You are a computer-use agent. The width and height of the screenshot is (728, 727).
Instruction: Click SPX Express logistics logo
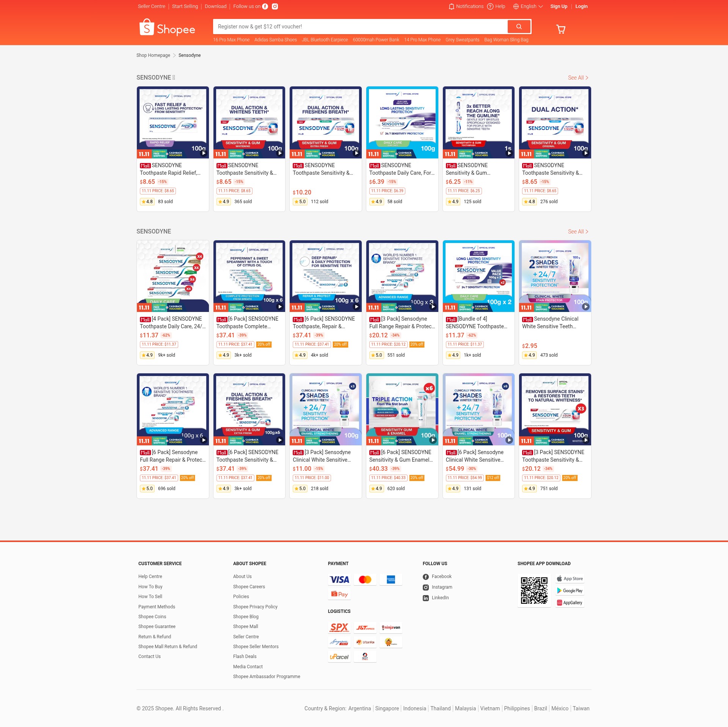339,628
